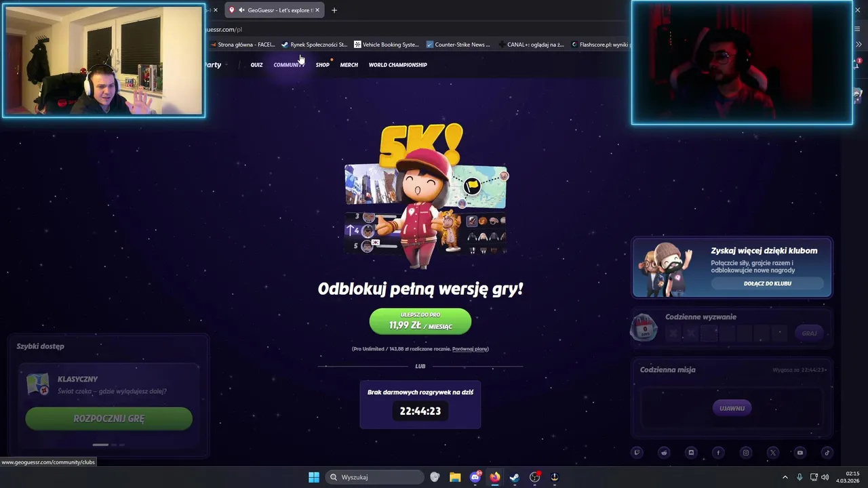Click the Ujawnij mission button
868x488 pixels.
[x=732, y=408]
